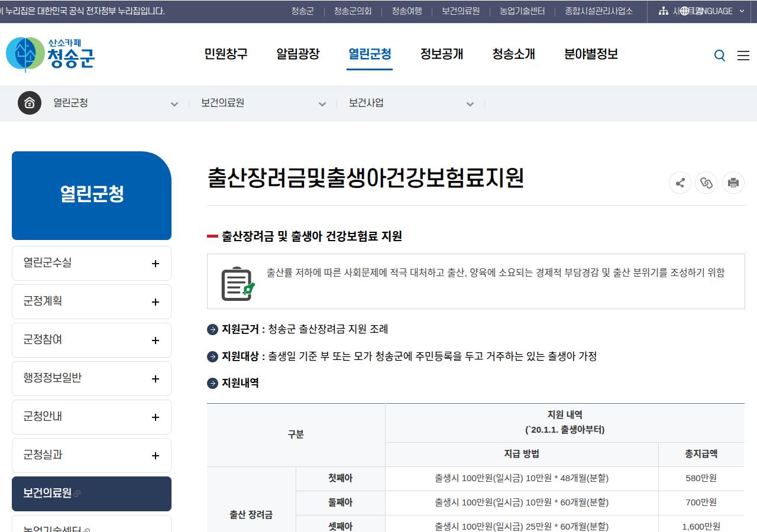Copy page link with chain icon
The height and width of the screenshot is (532, 757).
pos(707,183)
